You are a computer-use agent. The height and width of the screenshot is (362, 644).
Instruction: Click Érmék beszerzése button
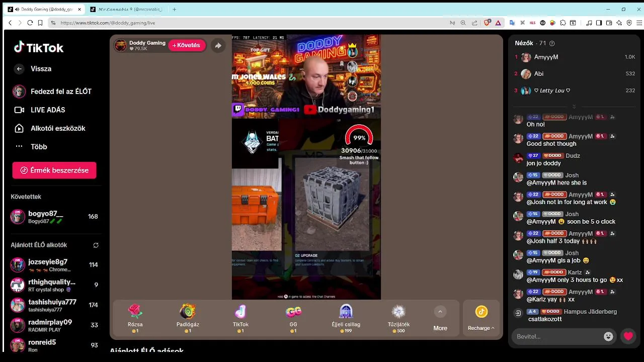click(54, 170)
